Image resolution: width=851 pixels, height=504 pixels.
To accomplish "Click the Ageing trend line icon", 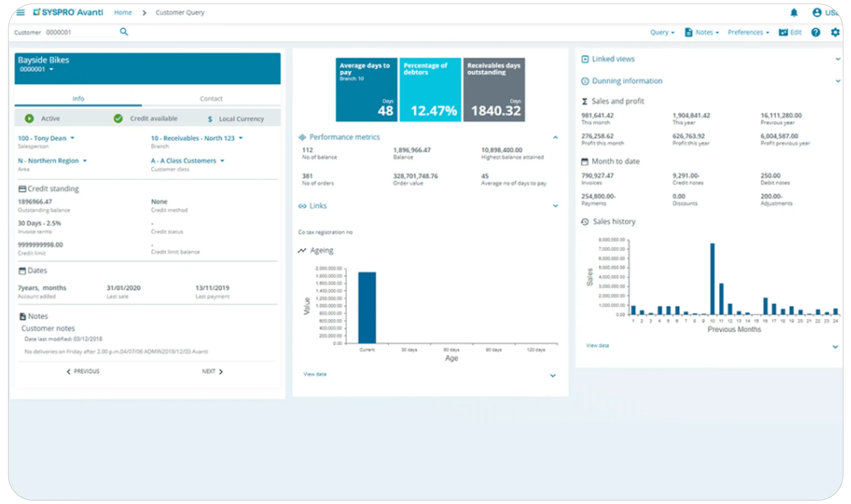I will coord(302,250).
